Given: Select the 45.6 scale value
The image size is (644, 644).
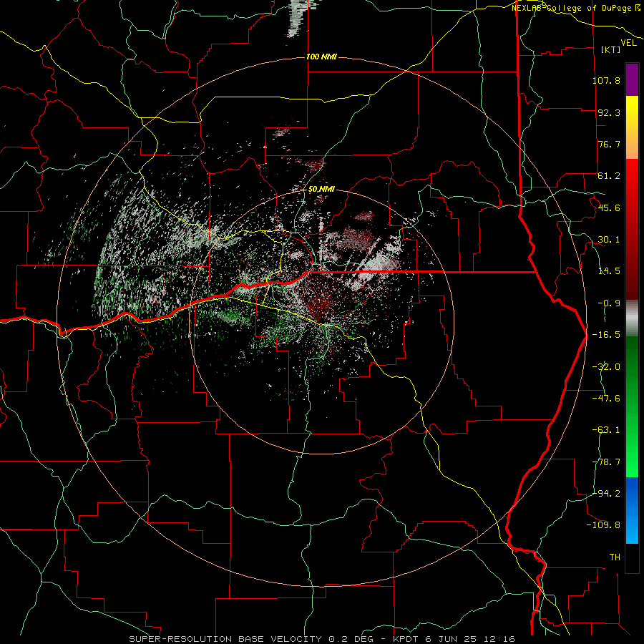Looking at the screenshot, I should [x=609, y=208].
